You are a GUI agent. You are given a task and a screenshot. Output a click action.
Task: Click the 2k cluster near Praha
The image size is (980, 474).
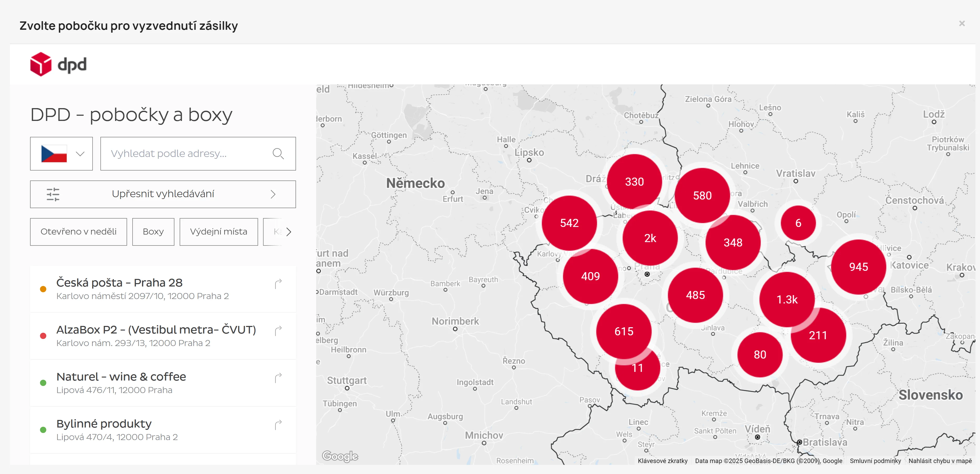click(650, 238)
